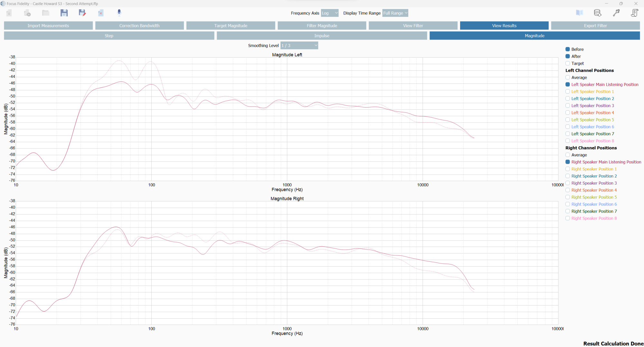Click the save floppy disk icon
The width and height of the screenshot is (644, 347).
pos(64,13)
